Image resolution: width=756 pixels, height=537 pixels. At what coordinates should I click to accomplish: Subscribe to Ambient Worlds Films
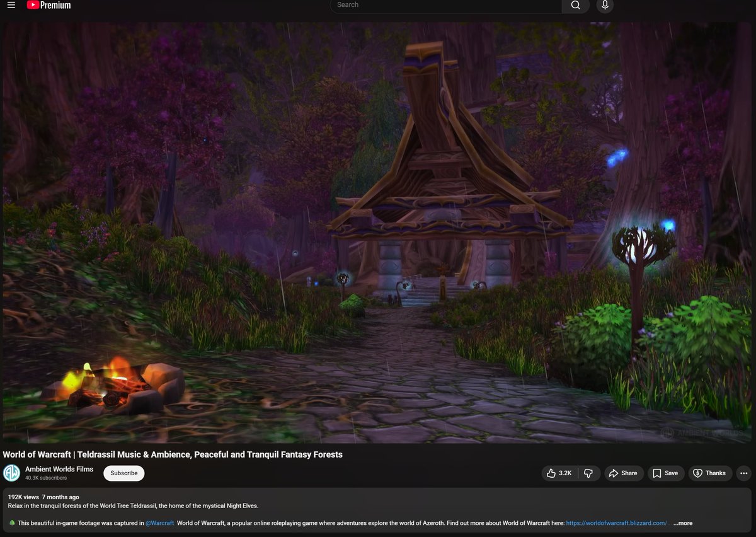[x=124, y=473]
